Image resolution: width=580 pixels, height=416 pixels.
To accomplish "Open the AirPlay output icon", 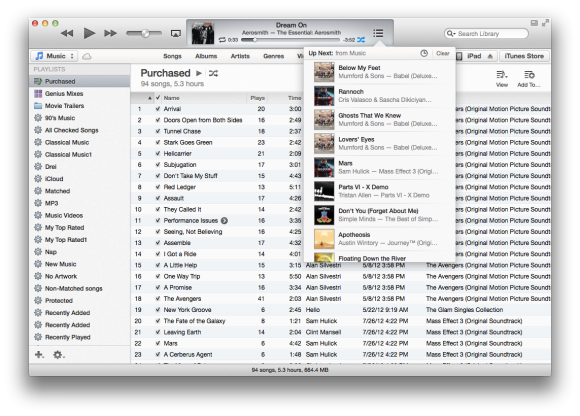I will coord(176,34).
